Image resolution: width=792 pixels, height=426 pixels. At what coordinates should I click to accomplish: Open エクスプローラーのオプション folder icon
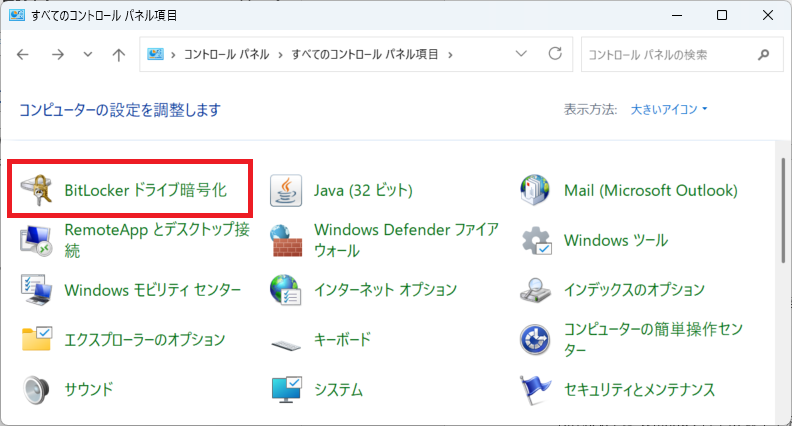click(x=36, y=339)
